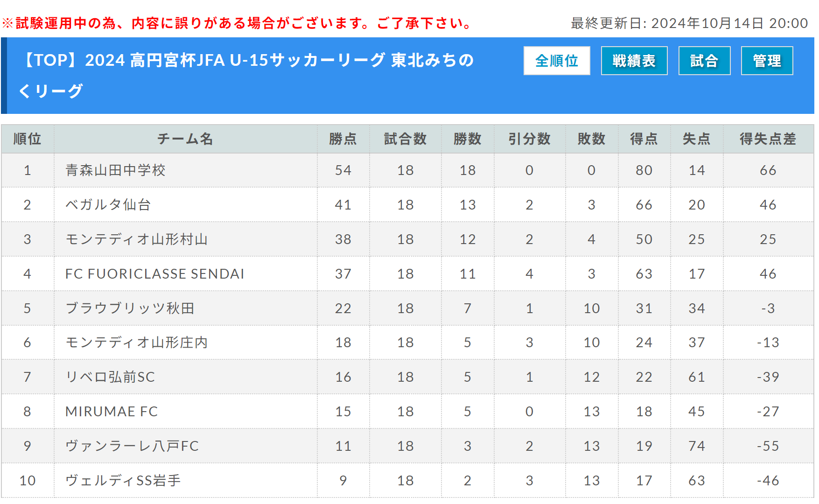The image size is (819, 504).
Task: Select モンテディオ山形村山 team name
Action: pos(136,239)
